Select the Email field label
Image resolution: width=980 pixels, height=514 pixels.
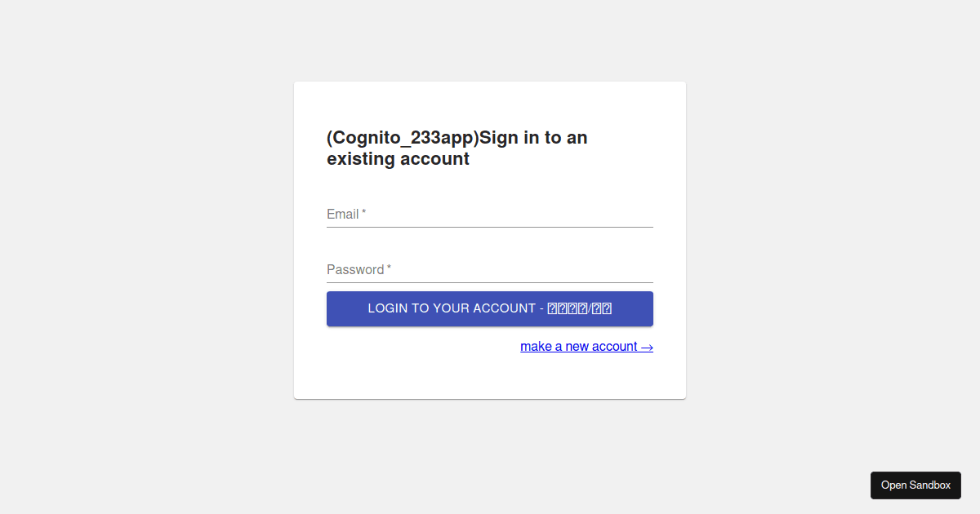(342, 214)
